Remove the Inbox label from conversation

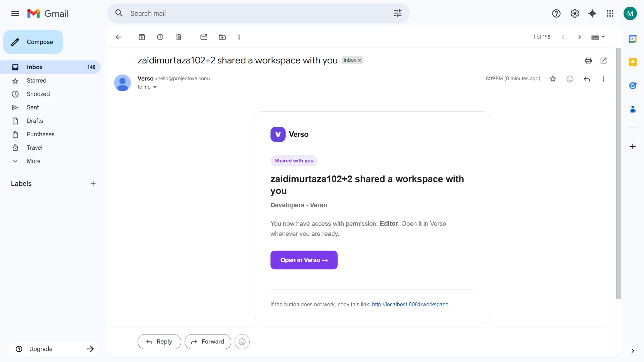(359, 60)
